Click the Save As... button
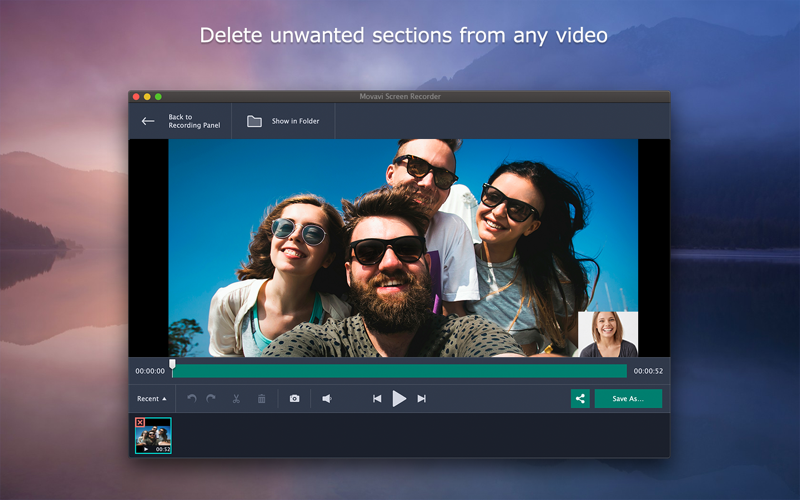Viewport: 800px width, 500px height. pos(628,398)
